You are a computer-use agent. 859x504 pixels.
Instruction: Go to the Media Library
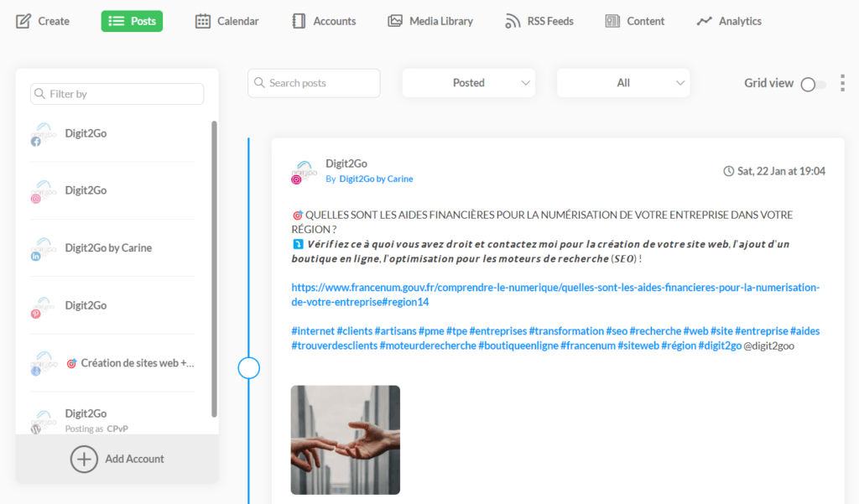430,20
